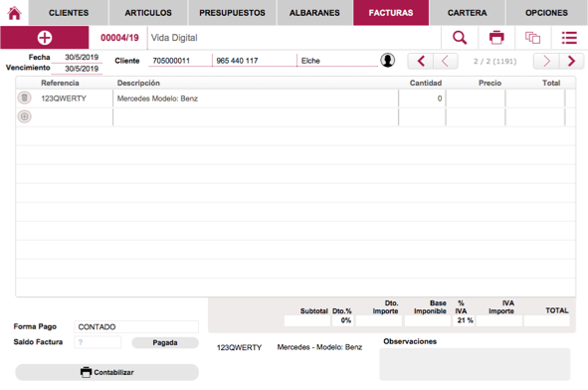Go to next record arrow
This screenshot has width=588, height=390.
546,61
